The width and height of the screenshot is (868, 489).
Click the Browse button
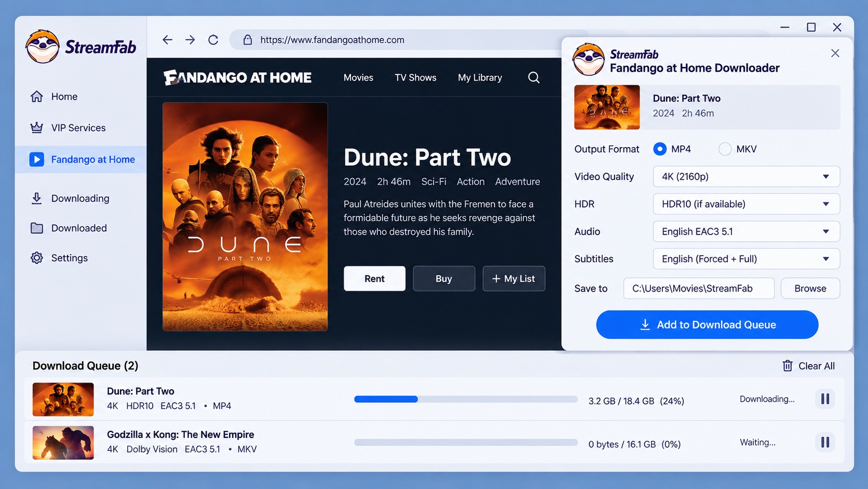pyautogui.click(x=810, y=288)
